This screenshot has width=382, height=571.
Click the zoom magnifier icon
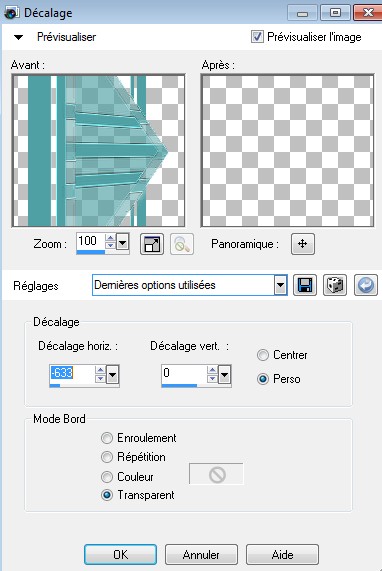tap(182, 244)
